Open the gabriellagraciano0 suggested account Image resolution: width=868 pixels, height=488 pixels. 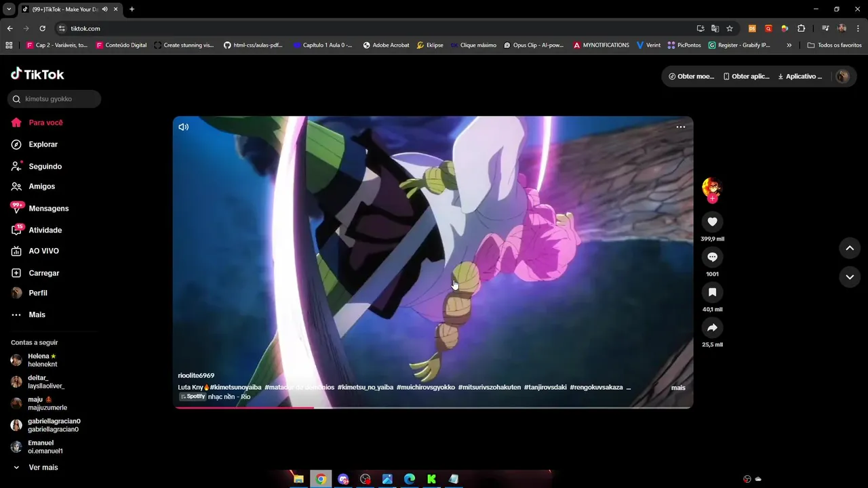(45, 425)
